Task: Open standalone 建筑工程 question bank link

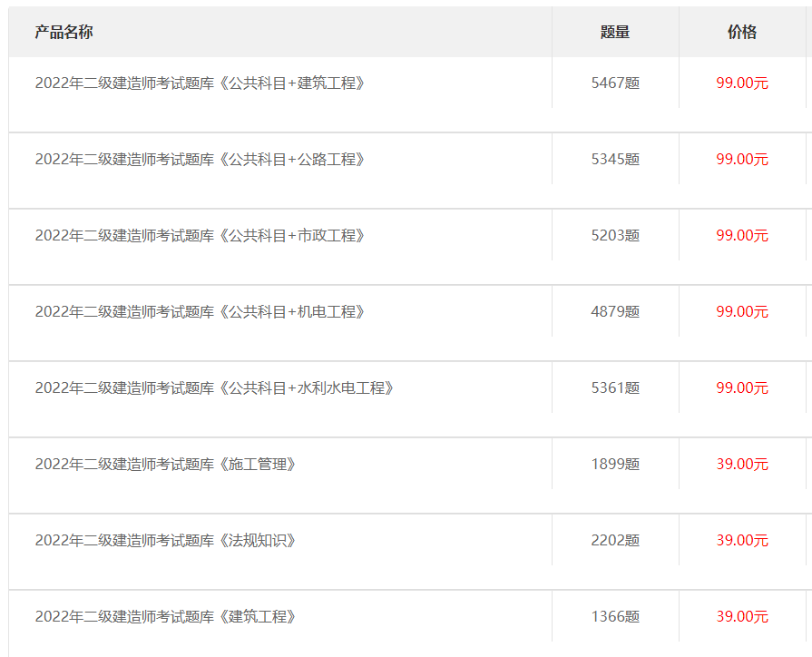Action: 165,617
